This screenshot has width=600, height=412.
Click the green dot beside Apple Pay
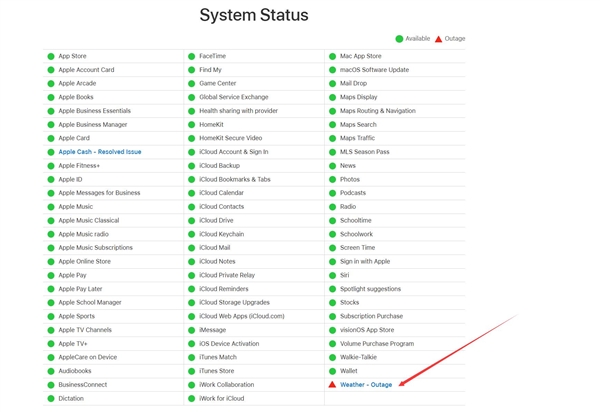[51, 275]
